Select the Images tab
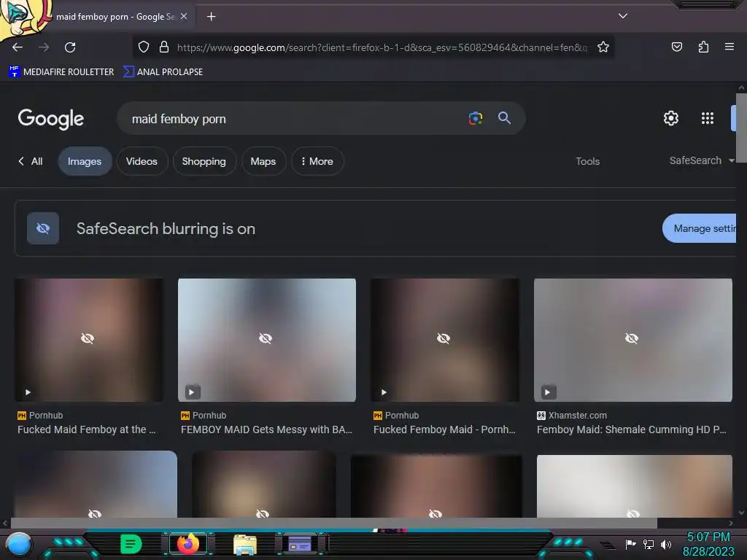 coord(85,161)
